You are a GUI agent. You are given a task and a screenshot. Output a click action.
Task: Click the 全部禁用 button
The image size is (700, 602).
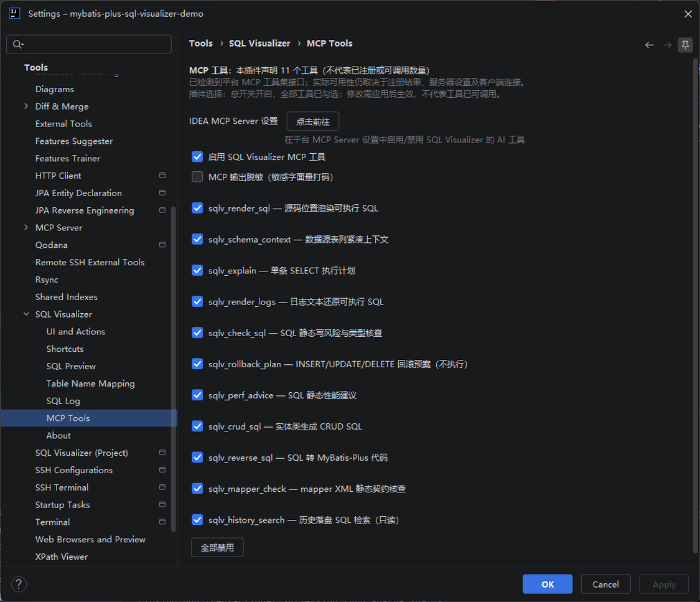tap(217, 547)
